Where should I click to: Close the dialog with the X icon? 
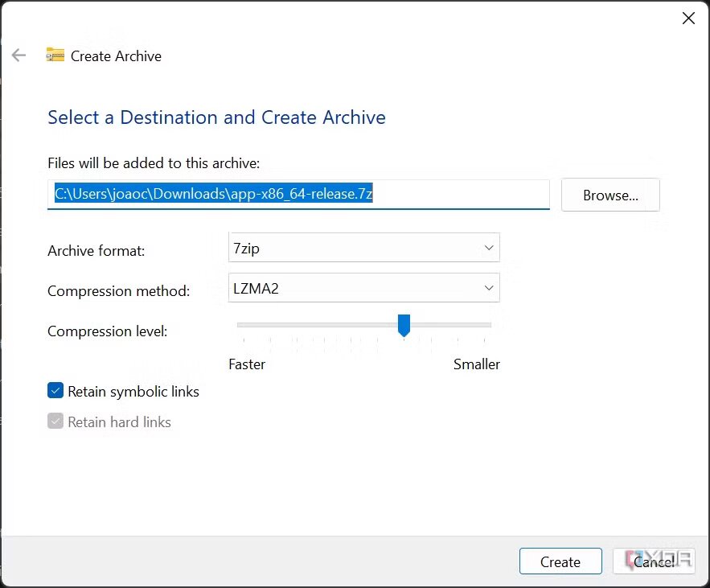pos(688,19)
